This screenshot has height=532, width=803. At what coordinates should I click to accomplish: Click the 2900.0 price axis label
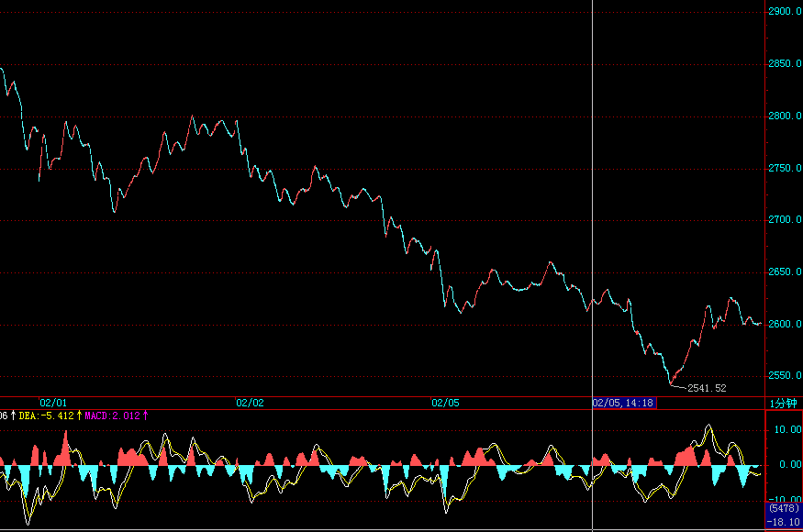784,12
